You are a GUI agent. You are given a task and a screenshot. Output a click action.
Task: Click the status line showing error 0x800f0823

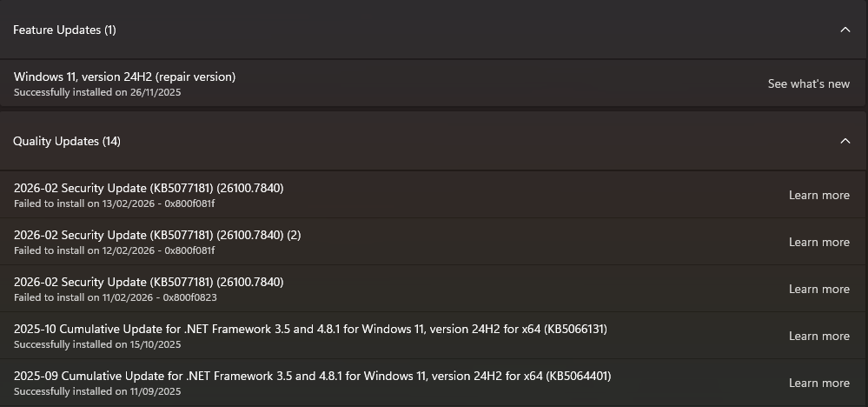[116, 297]
